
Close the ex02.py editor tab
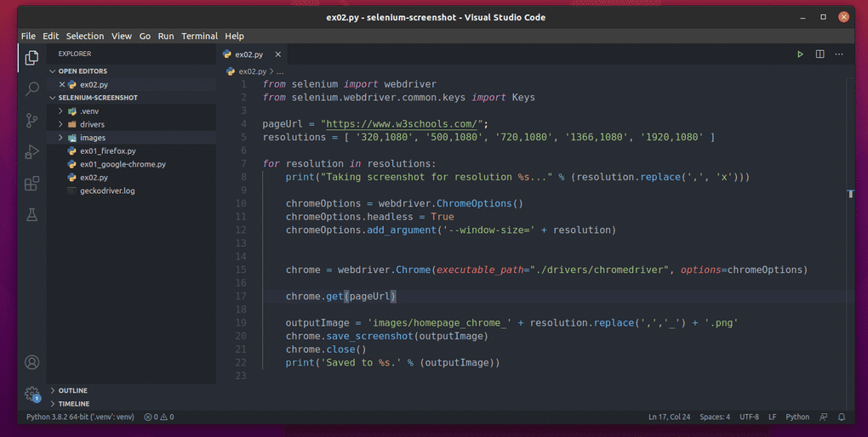278,54
